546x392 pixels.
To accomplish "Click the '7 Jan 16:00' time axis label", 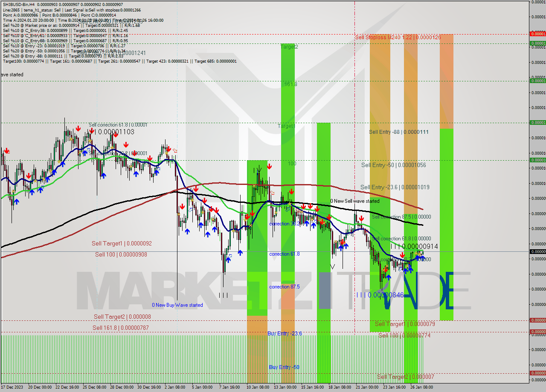I will tap(229, 387).
